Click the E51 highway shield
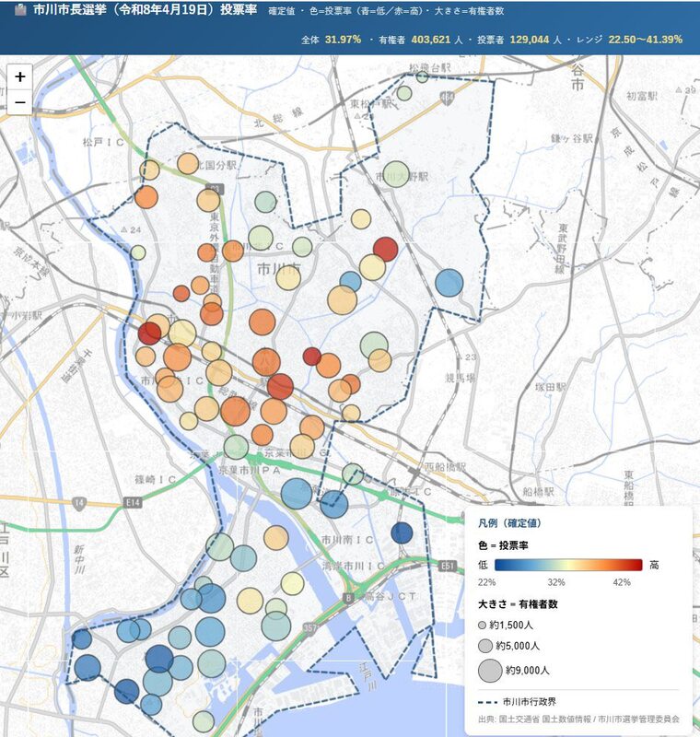This screenshot has width=700, height=737. (x=448, y=566)
